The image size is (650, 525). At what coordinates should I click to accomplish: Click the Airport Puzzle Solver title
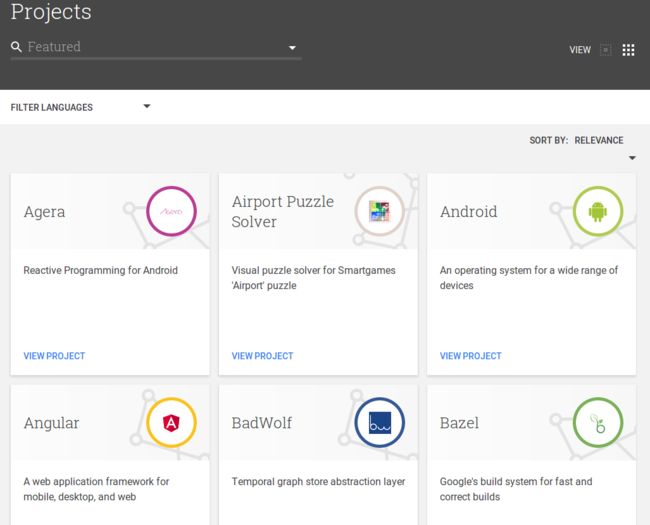[x=283, y=211]
